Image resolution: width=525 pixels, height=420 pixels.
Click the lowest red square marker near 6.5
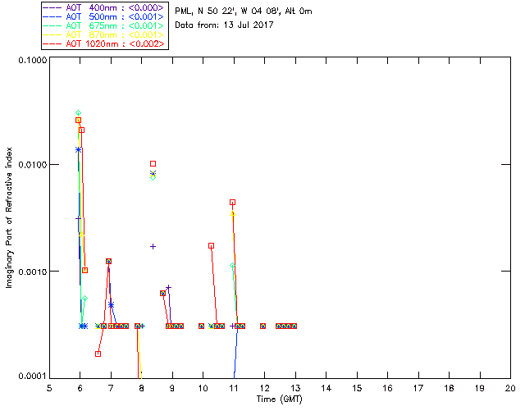click(x=98, y=354)
